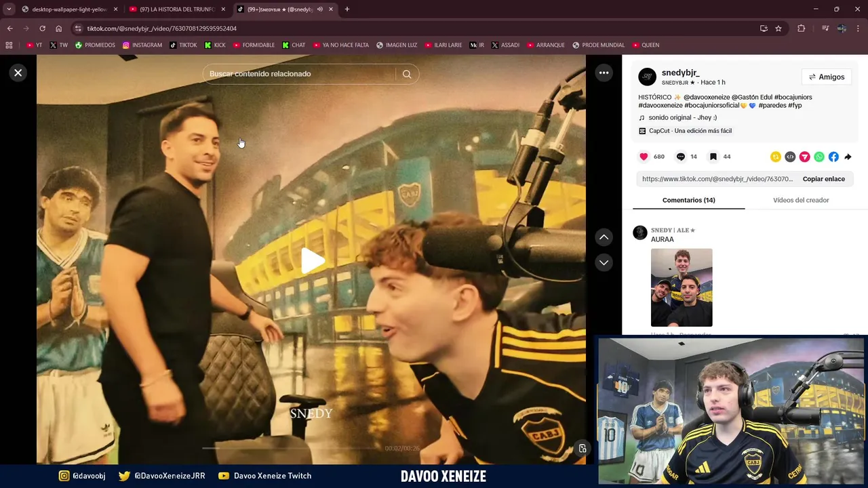Repost using the yellow repost icon
868x488 pixels.
point(776,157)
